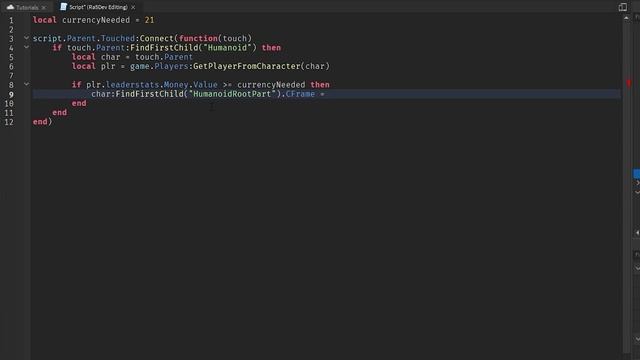Click Money on line 8

pos(176,85)
